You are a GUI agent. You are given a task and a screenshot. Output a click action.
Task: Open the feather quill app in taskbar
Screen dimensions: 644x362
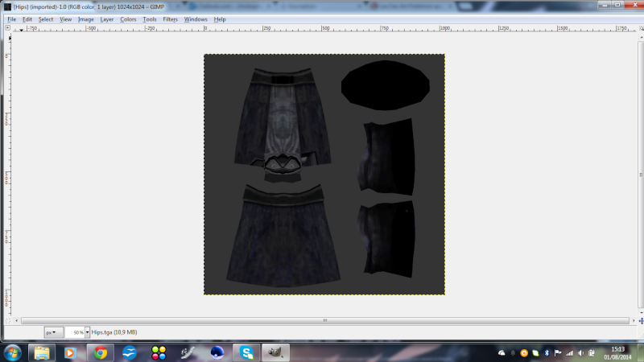coord(188,353)
